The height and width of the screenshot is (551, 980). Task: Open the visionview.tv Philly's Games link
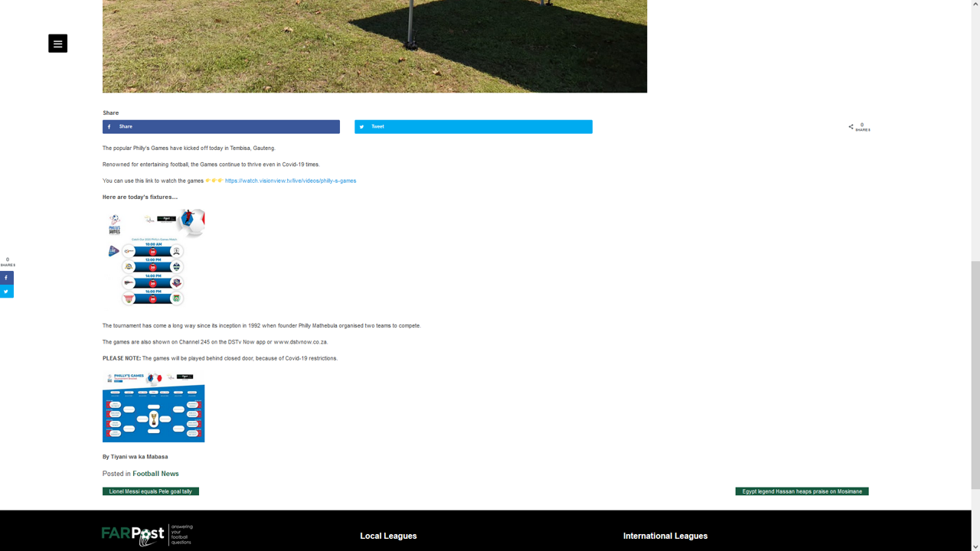[x=290, y=181]
